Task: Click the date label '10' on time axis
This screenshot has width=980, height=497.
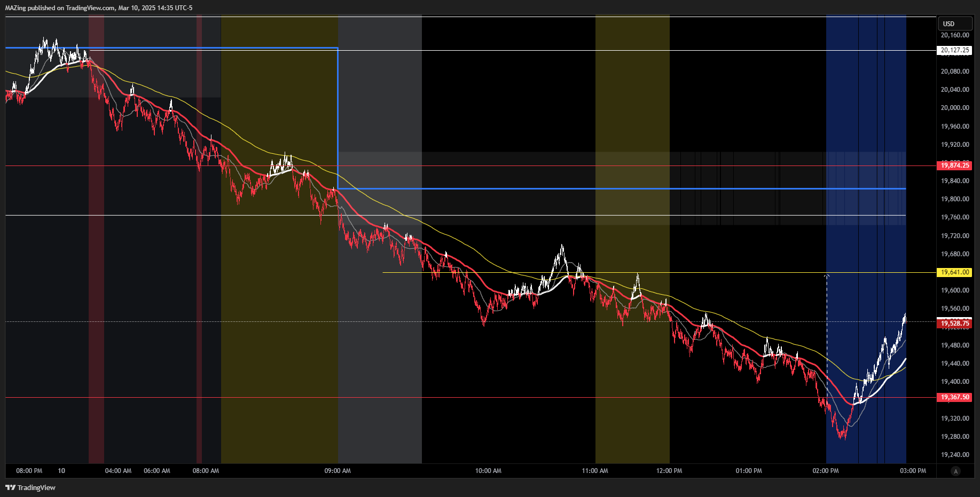Action: point(61,471)
